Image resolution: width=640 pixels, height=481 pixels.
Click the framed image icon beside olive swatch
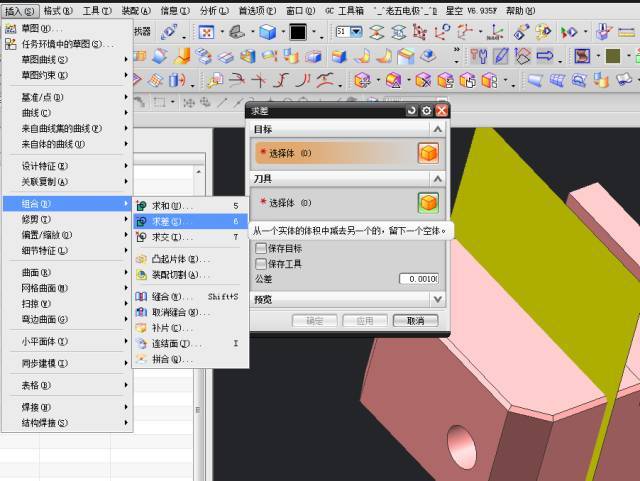coord(582,56)
